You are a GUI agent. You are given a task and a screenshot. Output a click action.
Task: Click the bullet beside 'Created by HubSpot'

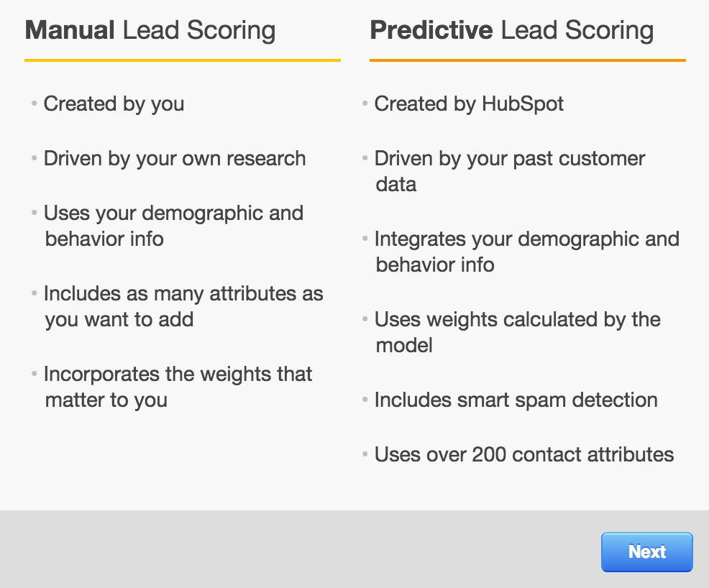coord(363,103)
